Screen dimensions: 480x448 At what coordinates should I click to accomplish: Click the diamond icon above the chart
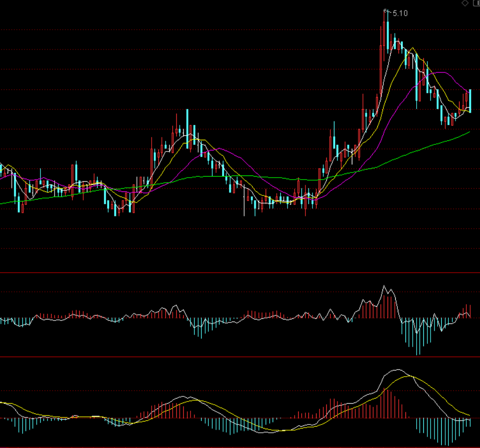click(465, 3)
